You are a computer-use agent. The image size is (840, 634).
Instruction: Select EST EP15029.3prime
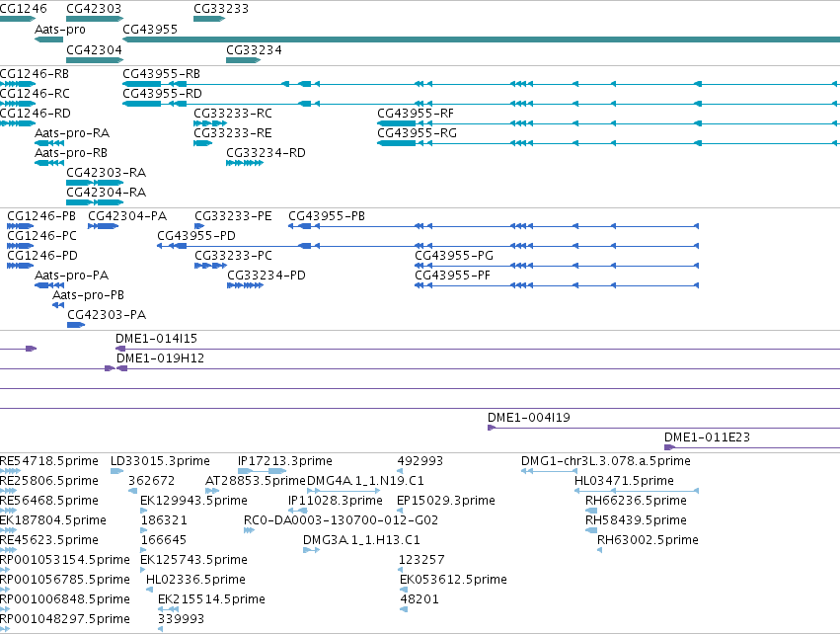point(446,501)
